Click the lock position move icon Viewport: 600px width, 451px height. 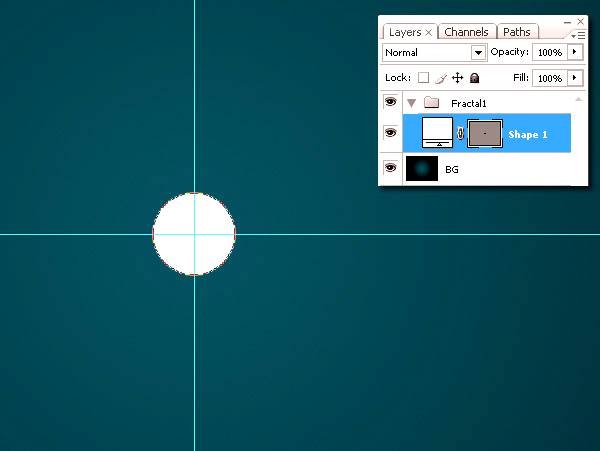(457, 77)
